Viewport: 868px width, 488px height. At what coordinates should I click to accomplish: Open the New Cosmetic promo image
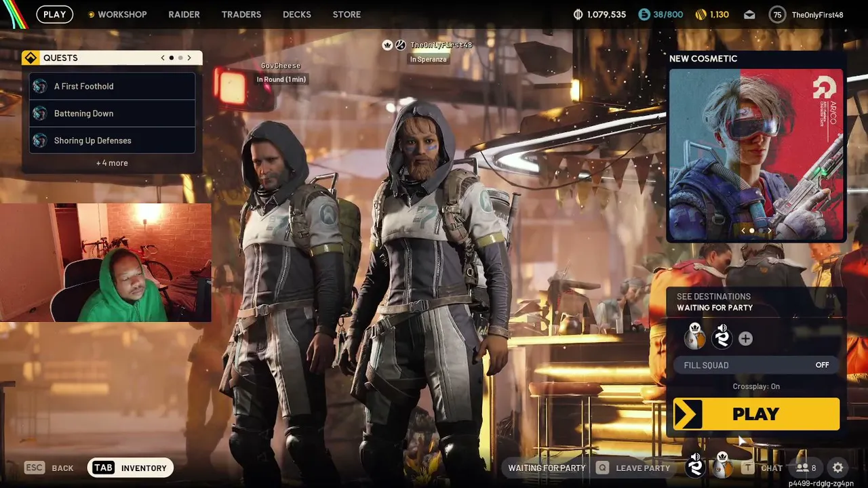click(x=756, y=155)
